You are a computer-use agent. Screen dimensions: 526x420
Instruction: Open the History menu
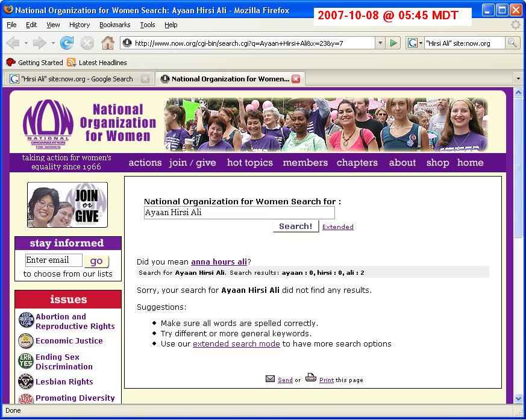point(80,25)
